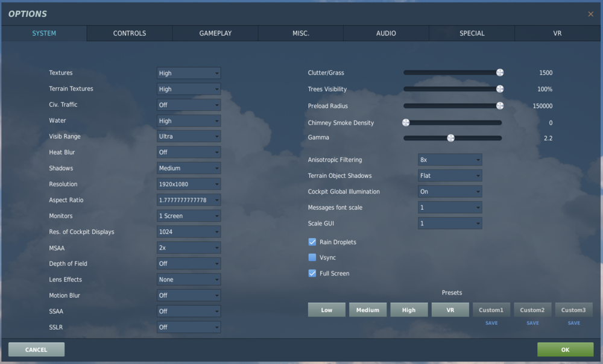Expand the MSAA anti-aliasing dropdown
Image resolution: width=603 pixels, height=364 pixels.
(x=188, y=248)
